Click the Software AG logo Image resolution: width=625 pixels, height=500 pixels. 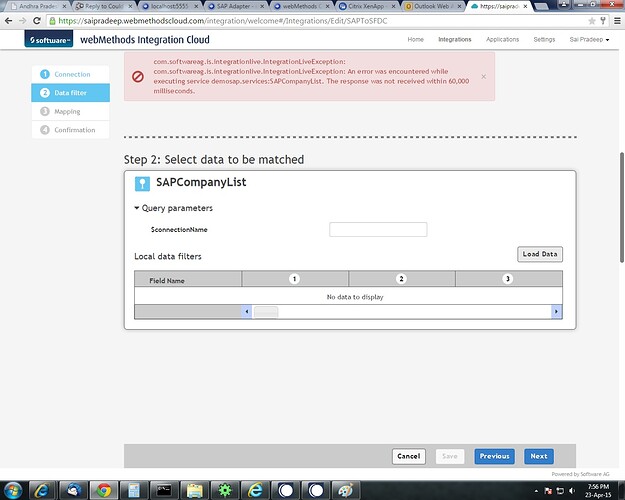pos(49,39)
